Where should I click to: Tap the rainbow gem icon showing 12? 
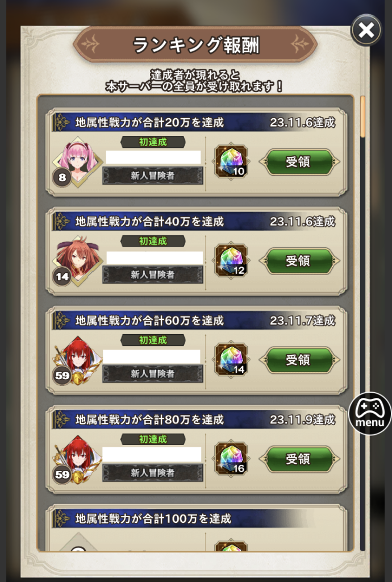tap(231, 260)
